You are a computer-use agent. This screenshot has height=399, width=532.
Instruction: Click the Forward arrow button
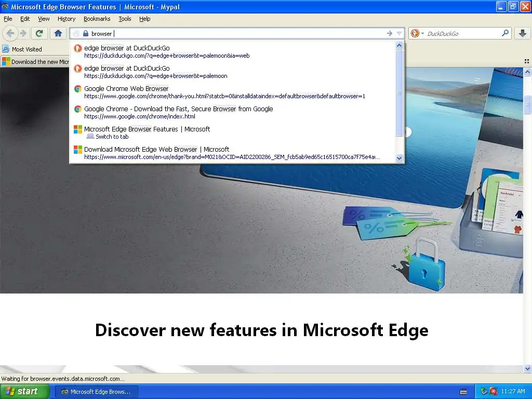[x=23, y=33]
